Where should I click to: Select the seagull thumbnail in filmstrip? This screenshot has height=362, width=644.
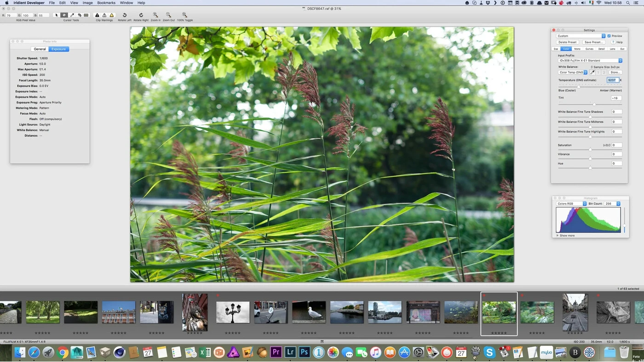309,312
